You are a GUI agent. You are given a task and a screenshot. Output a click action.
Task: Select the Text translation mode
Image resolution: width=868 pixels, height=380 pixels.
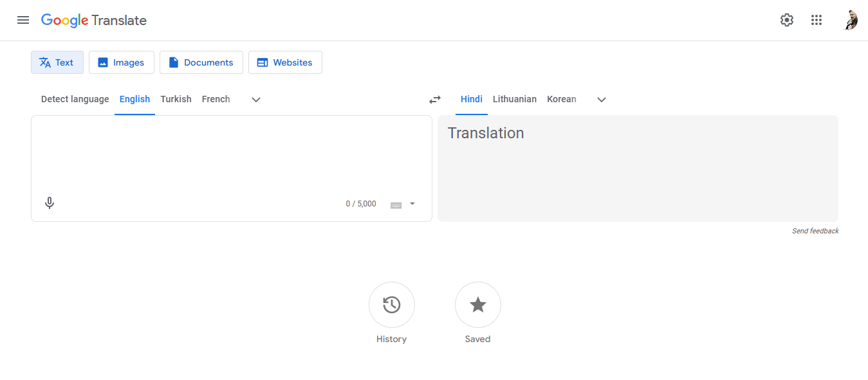click(57, 62)
